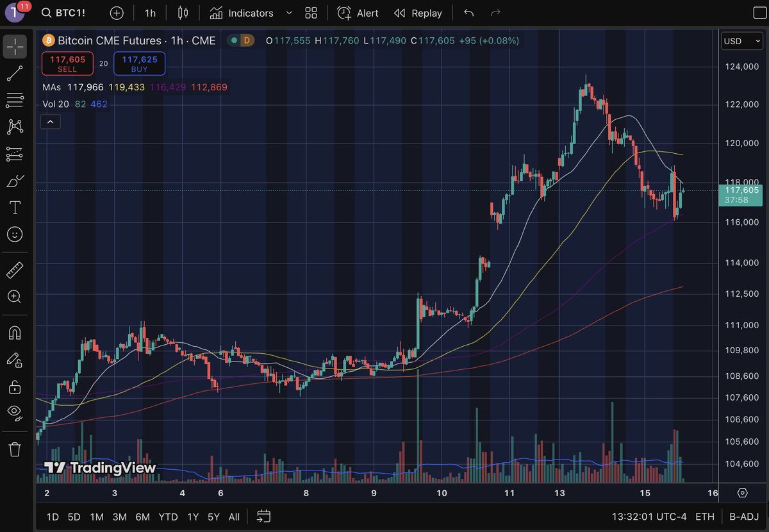Set range to 6M

pyautogui.click(x=142, y=517)
